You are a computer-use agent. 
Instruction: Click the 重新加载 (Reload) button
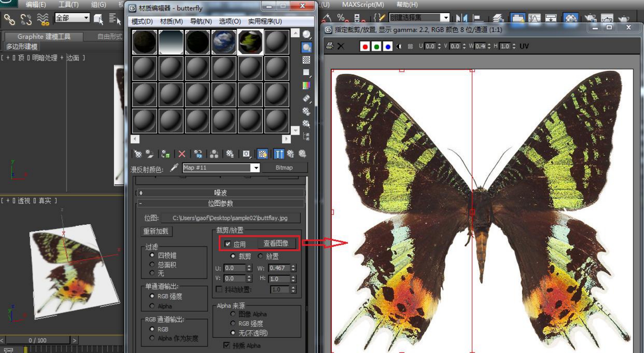[156, 231]
